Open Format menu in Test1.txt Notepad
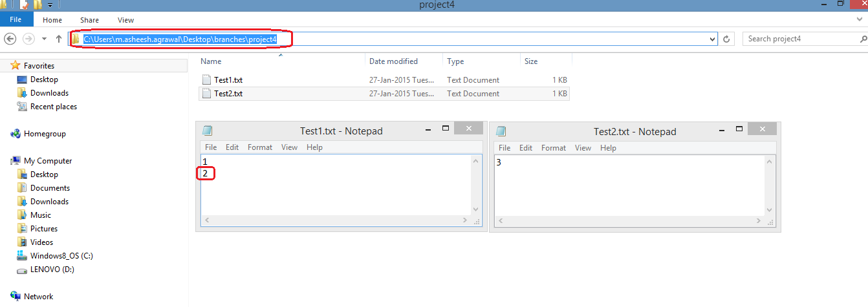Screen dimensions: 868x307 pyautogui.click(x=260, y=147)
